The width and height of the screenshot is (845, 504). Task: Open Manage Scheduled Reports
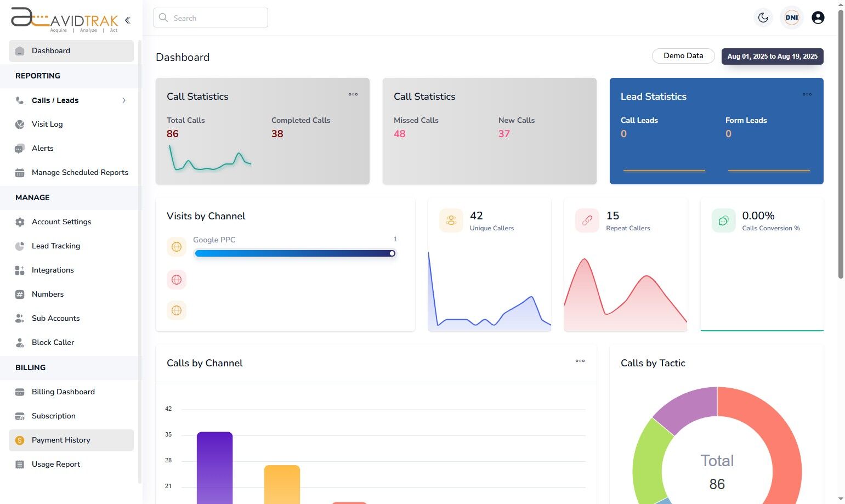(x=71, y=172)
